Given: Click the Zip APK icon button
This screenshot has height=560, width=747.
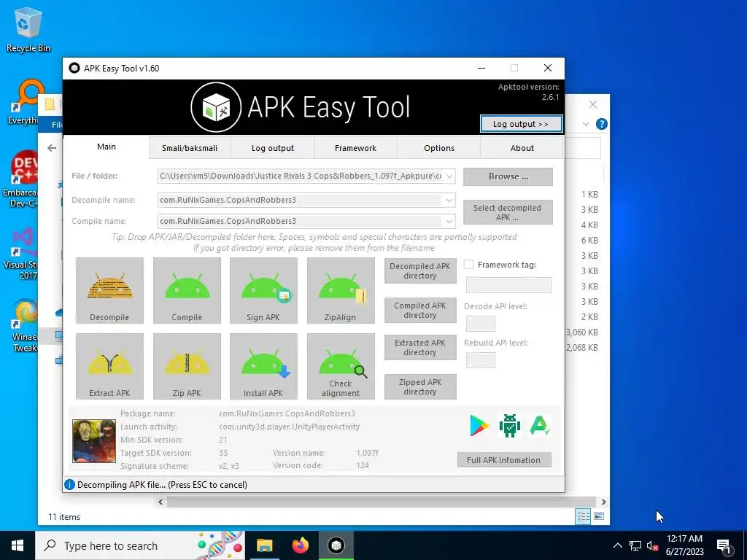Looking at the screenshot, I should coord(187,366).
